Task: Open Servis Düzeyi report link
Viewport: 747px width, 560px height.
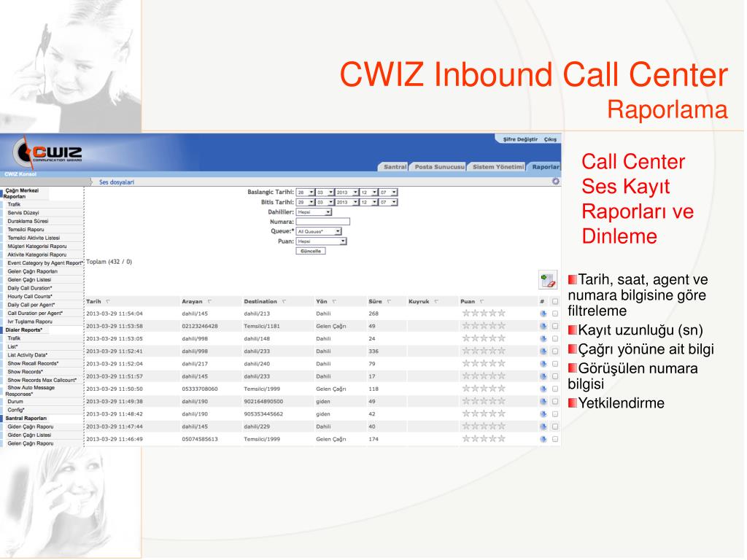Action: (23, 213)
